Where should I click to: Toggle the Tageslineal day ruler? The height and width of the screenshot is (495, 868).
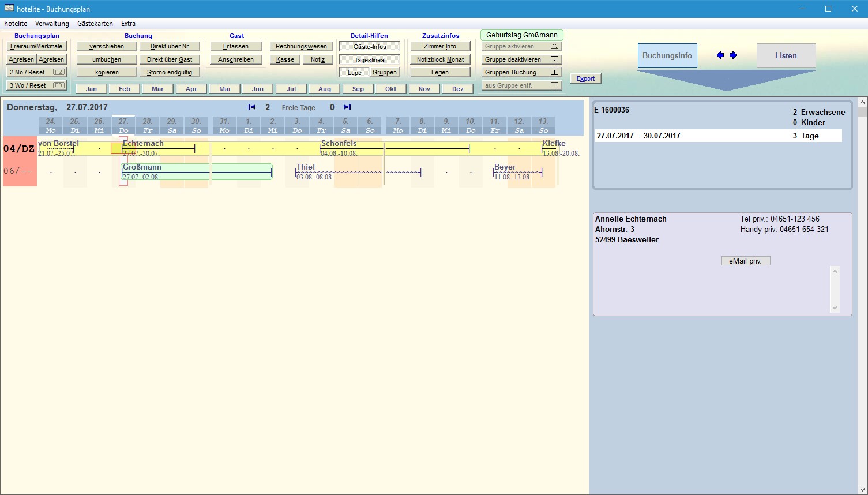coord(370,60)
